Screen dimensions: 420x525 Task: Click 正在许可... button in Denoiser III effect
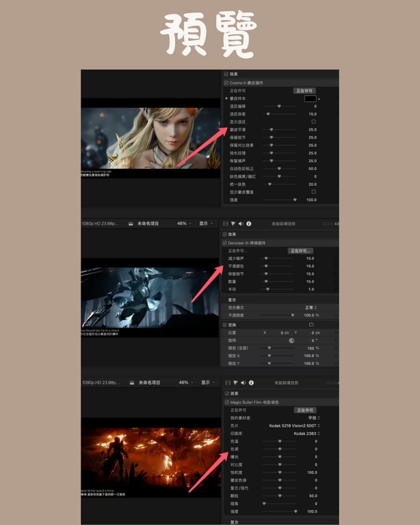point(300,251)
